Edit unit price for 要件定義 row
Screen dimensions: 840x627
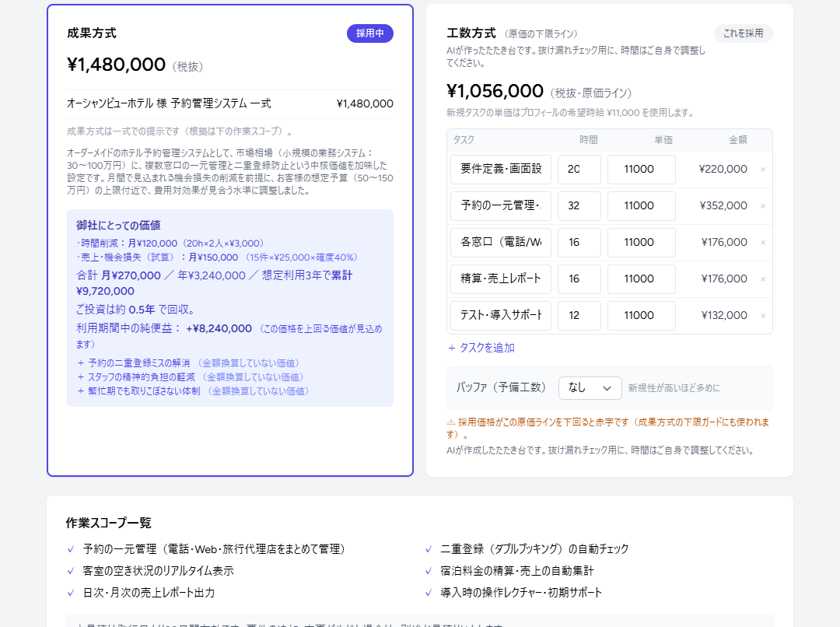[641, 170]
